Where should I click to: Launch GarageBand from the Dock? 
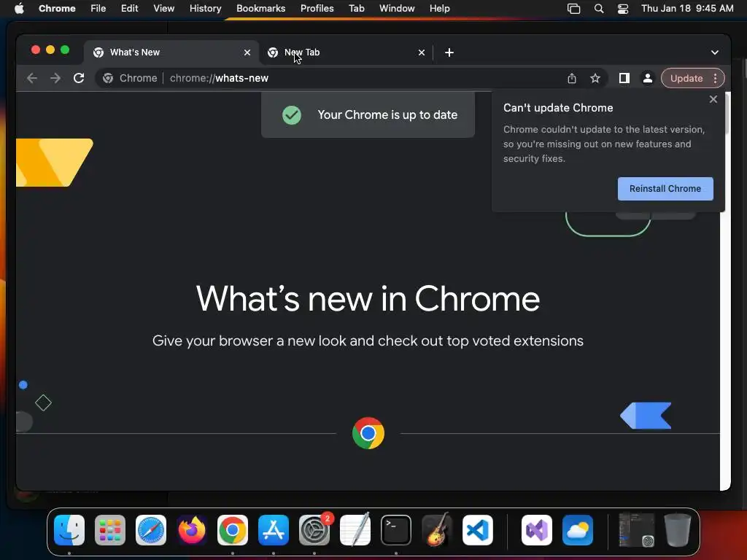tap(437, 530)
